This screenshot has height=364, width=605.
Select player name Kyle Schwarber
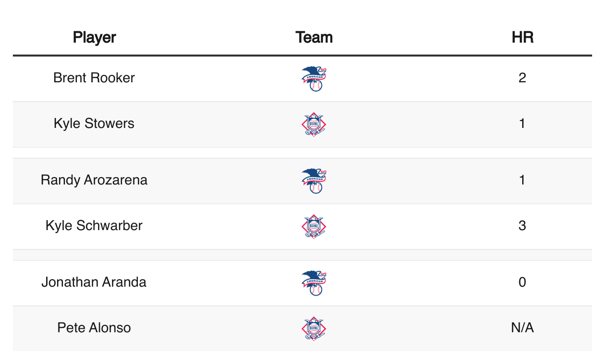coord(94,226)
